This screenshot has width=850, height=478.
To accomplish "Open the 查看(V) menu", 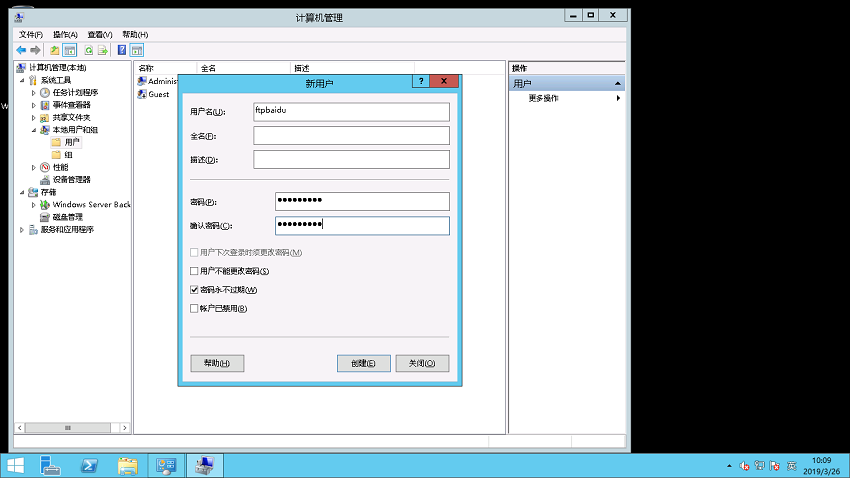I will pos(100,35).
